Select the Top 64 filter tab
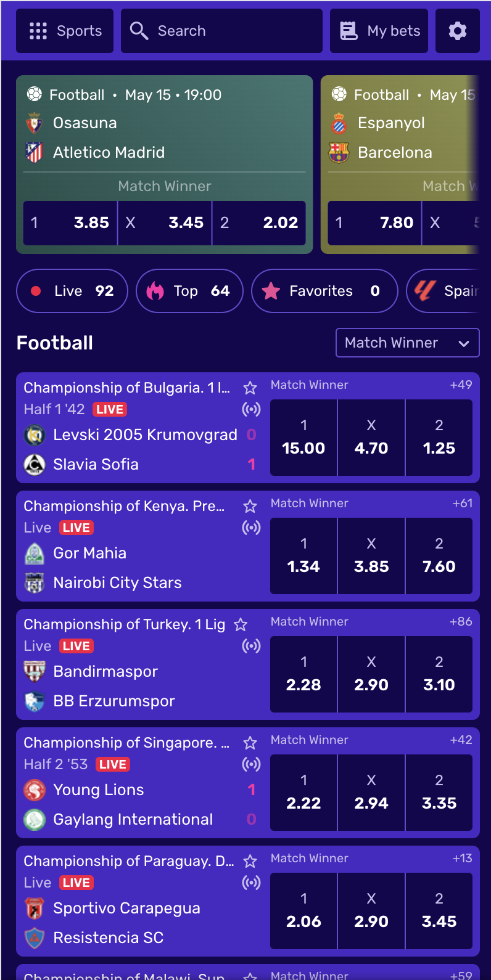The height and width of the screenshot is (980, 491). 189,291
